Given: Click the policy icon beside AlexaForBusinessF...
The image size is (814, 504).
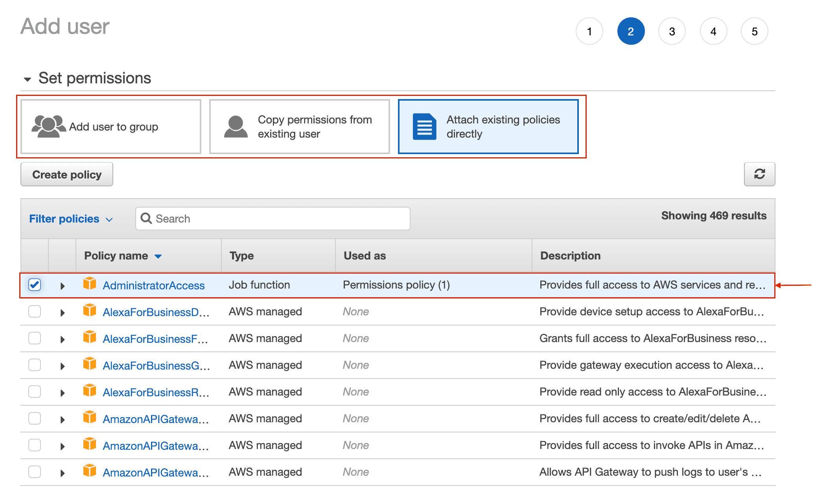Looking at the screenshot, I should click(90, 337).
